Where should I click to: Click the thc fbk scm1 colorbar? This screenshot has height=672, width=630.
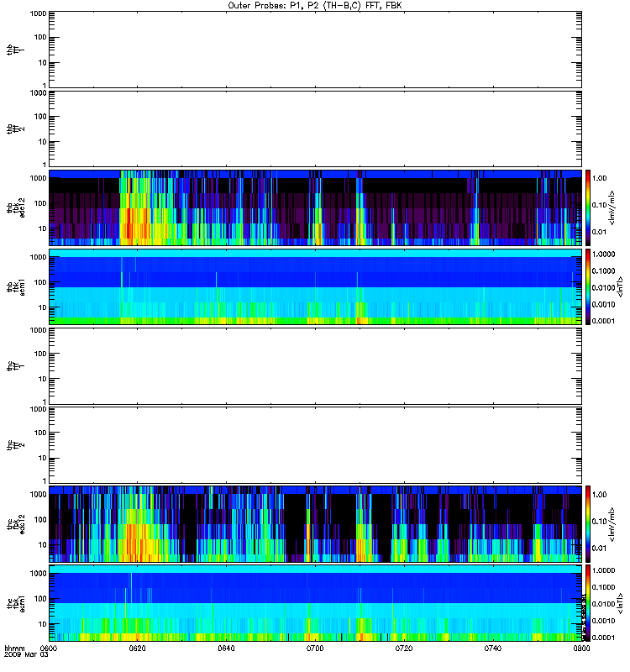click(x=588, y=603)
